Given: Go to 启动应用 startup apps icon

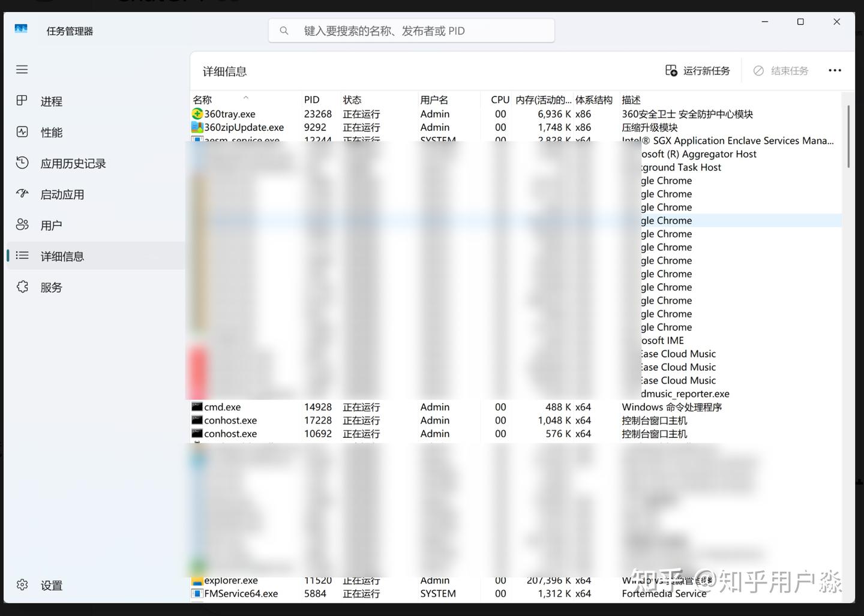Looking at the screenshot, I should click(x=22, y=194).
